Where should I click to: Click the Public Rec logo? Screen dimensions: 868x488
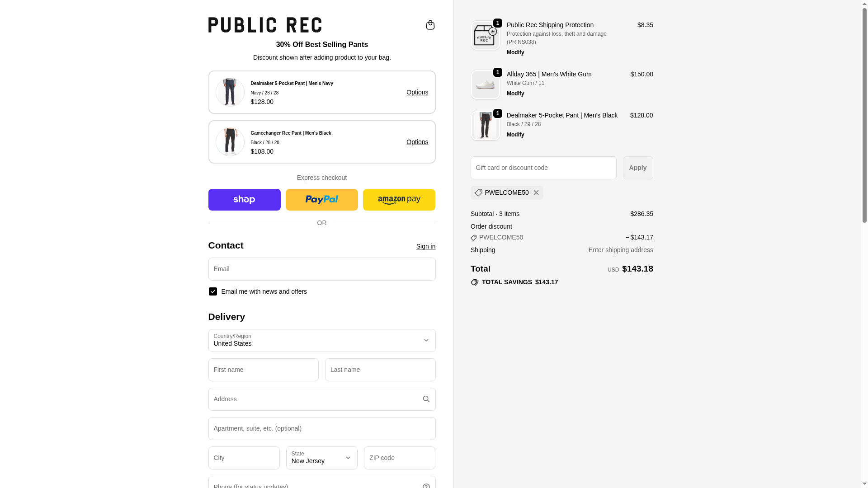point(265,25)
